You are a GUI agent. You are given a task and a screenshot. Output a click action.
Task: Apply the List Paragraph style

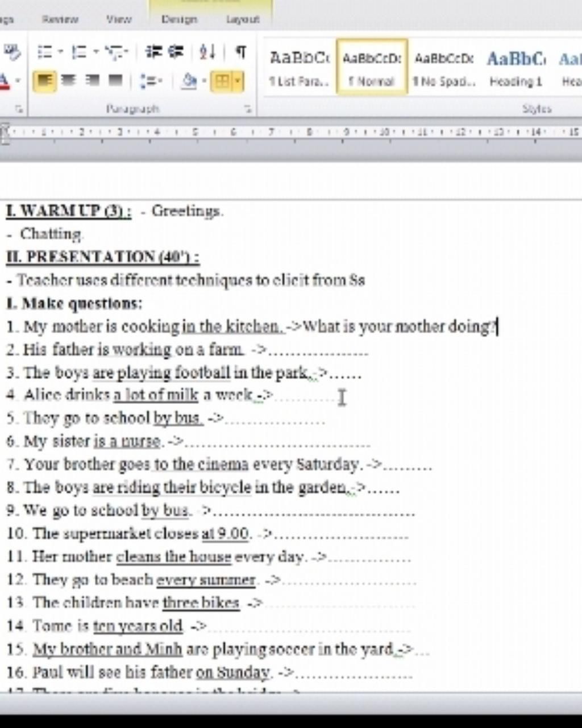coord(300,67)
